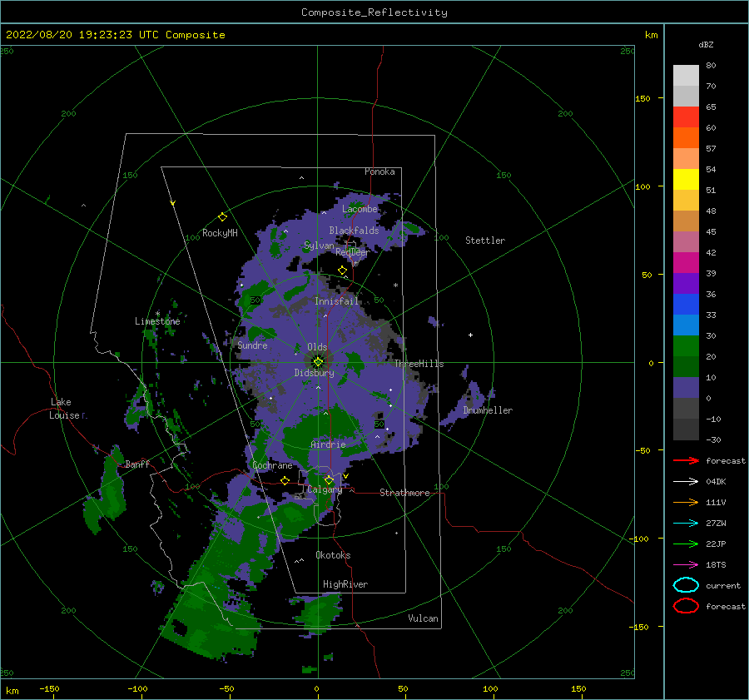Click the Vulcan city label
This screenshot has width=749, height=700.
pyautogui.click(x=423, y=618)
